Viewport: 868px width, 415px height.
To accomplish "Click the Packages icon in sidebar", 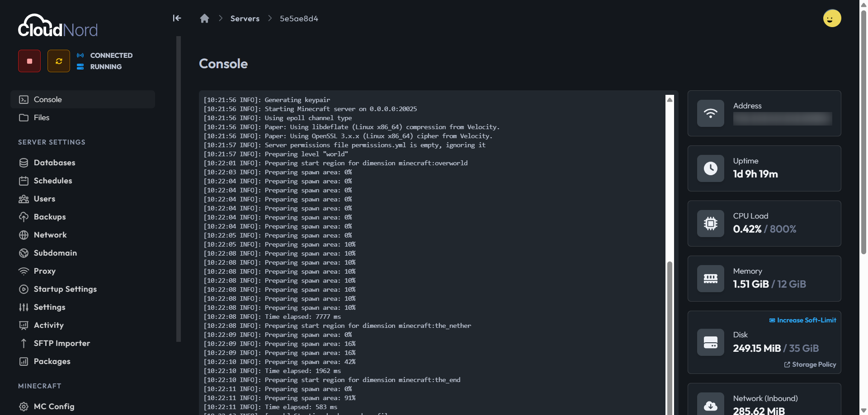I will 24,361.
